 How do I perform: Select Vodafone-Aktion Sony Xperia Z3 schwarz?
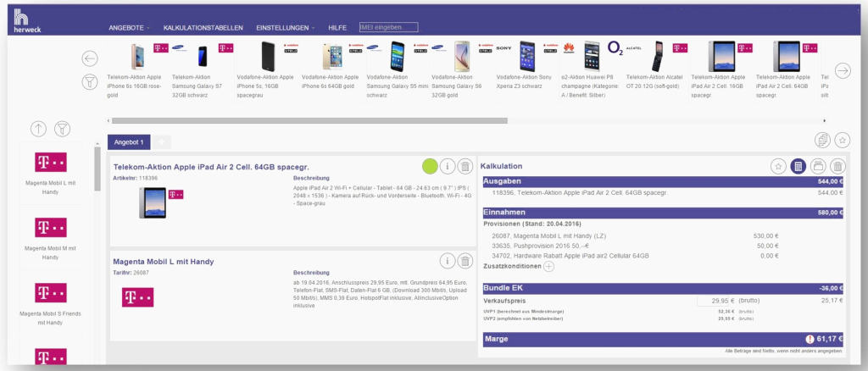pyautogui.click(x=526, y=70)
